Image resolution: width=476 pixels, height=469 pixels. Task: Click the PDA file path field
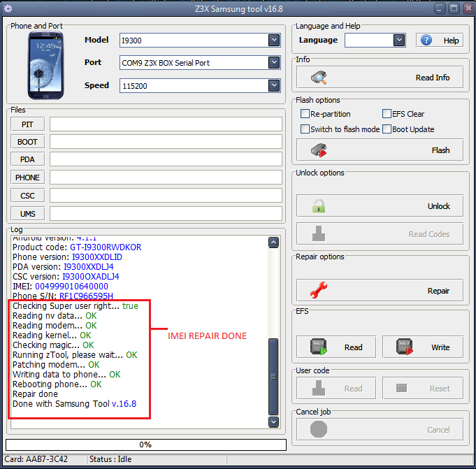pos(166,159)
